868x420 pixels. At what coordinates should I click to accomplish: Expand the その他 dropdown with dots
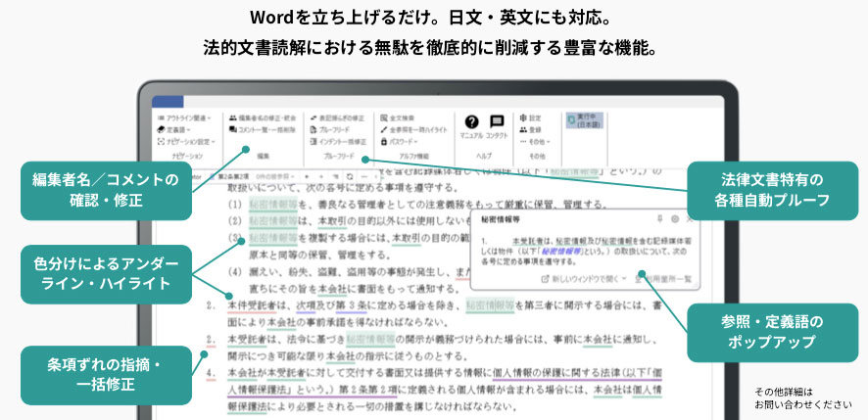tap(535, 141)
